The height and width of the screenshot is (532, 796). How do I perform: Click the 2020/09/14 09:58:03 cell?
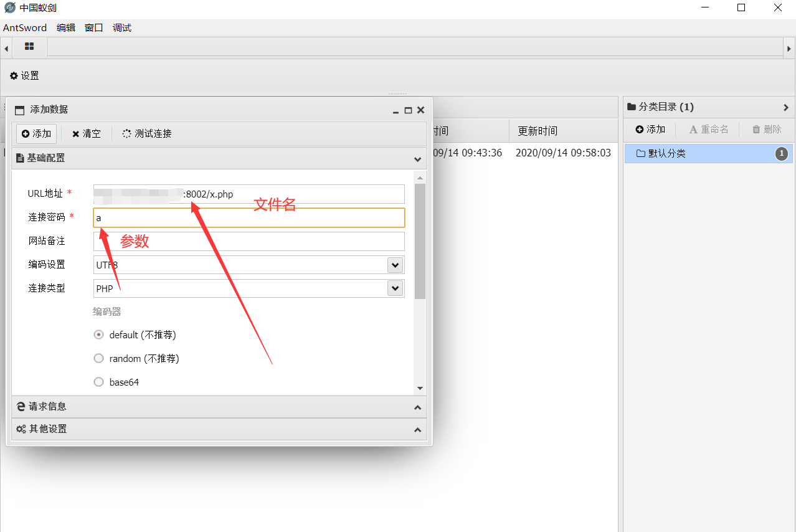point(563,153)
